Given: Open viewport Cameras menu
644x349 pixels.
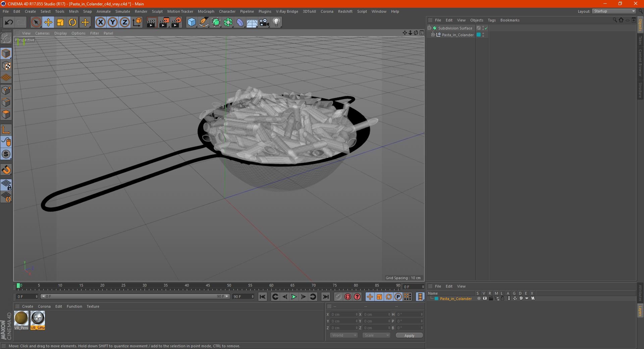Looking at the screenshot, I should 42,33.
